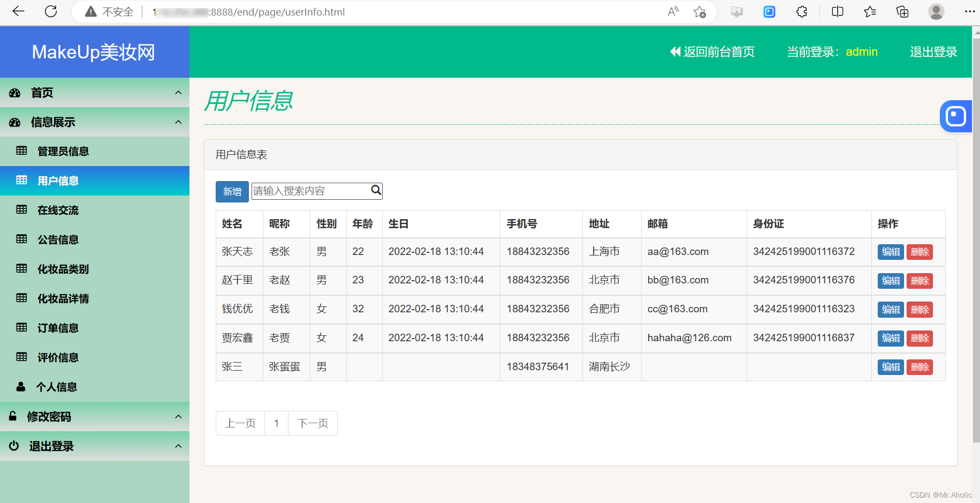The width and height of the screenshot is (980, 503).
Task: Click the table icon beside 管理员信息
Action: coord(21,151)
